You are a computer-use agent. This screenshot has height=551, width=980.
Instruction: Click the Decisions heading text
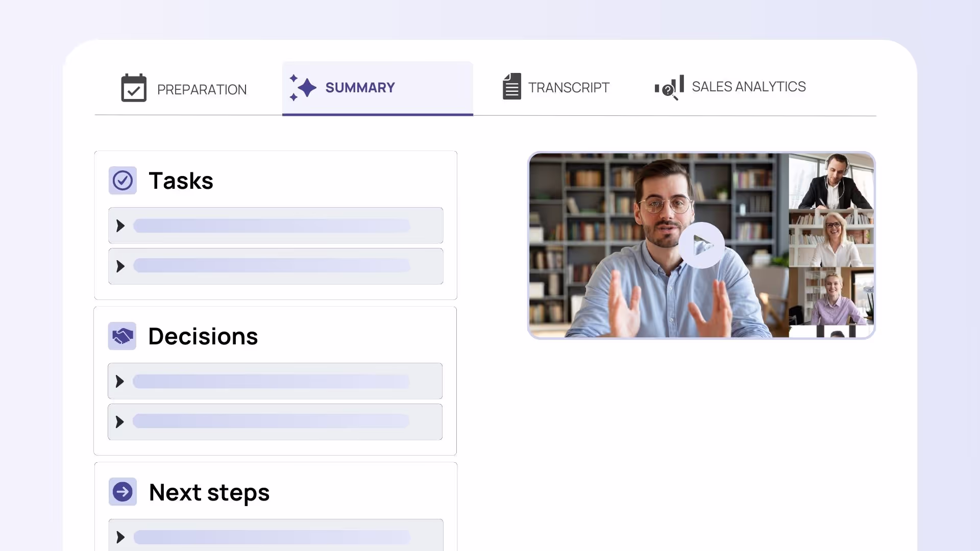tap(203, 336)
